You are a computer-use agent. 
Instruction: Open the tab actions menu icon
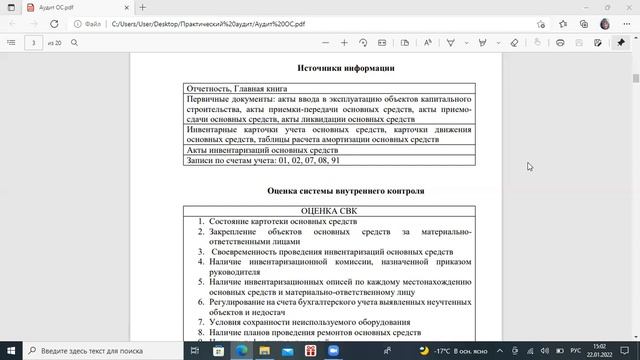pyautogui.click(x=11, y=7)
